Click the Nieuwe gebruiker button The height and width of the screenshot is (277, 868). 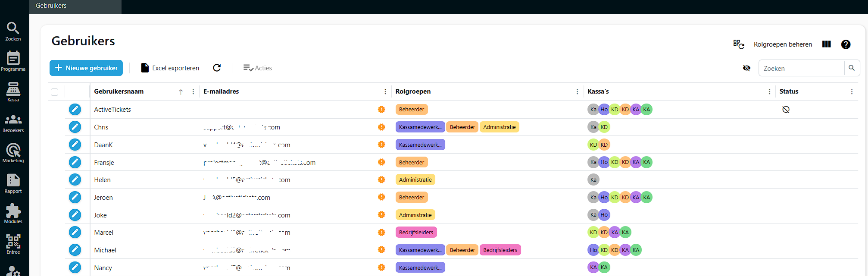[x=86, y=68]
